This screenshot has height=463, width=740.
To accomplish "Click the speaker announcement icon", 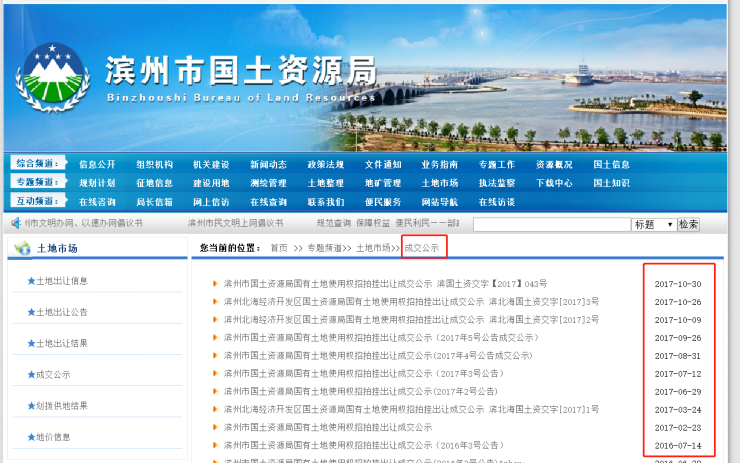I will (x=16, y=223).
